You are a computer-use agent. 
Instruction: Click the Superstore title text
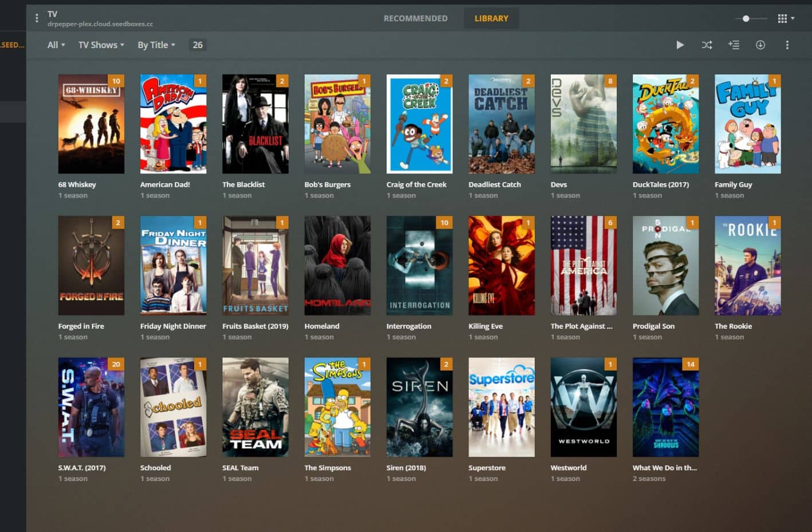[487, 467]
